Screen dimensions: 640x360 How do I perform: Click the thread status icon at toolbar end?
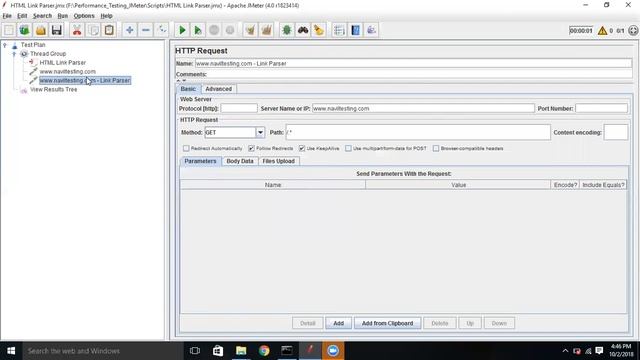[x=633, y=31]
